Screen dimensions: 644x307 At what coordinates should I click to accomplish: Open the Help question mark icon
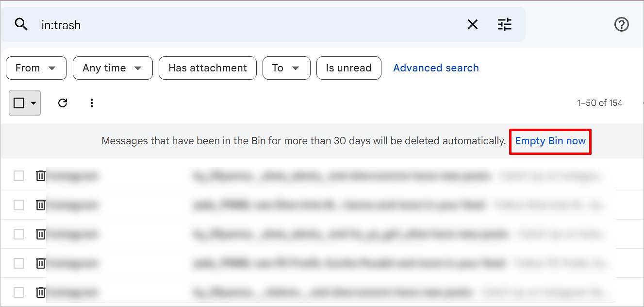tap(622, 24)
